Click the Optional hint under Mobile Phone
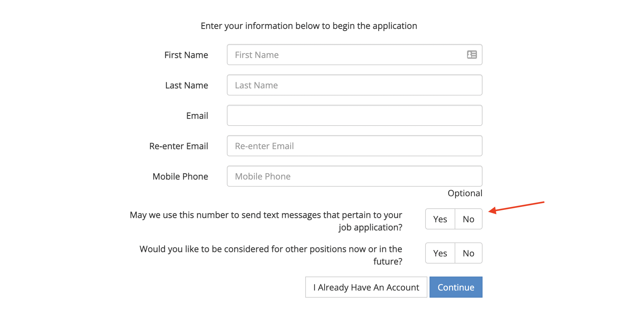The height and width of the screenshot is (315, 644). tap(465, 193)
